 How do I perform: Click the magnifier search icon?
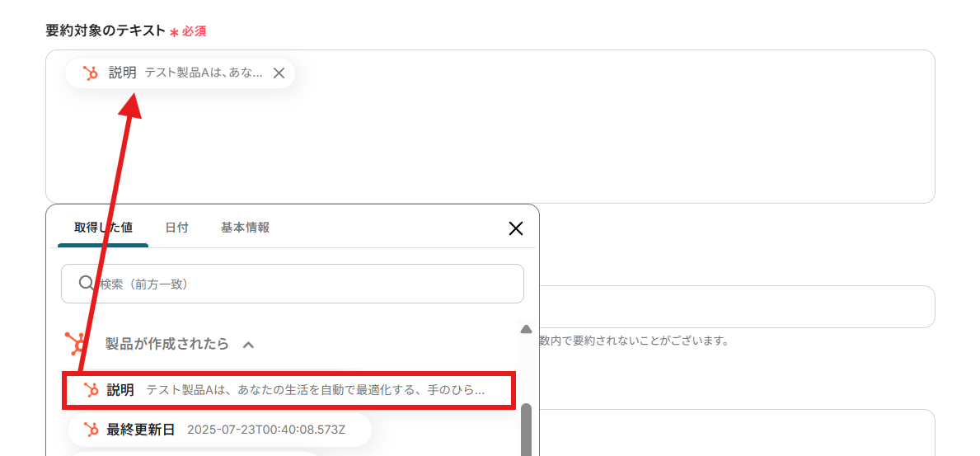[87, 284]
